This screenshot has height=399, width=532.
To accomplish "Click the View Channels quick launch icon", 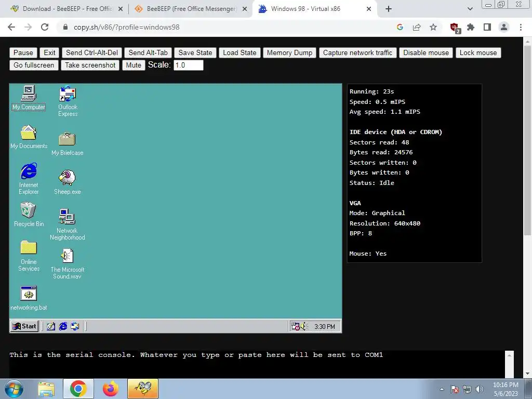I will (x=75, y=326).
